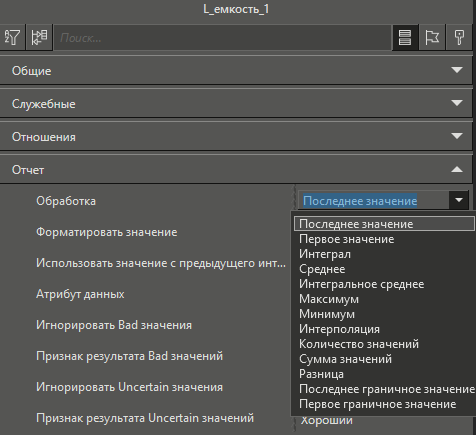Screen dimensions: 476x435
Task: Click the collapse tree structure icon
Action: coord(39,37)
